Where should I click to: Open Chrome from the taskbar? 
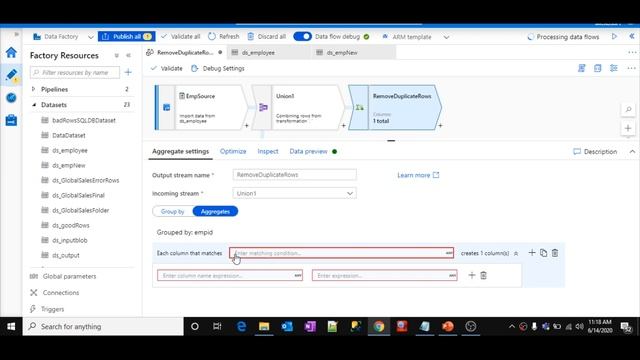coord(379,326)
